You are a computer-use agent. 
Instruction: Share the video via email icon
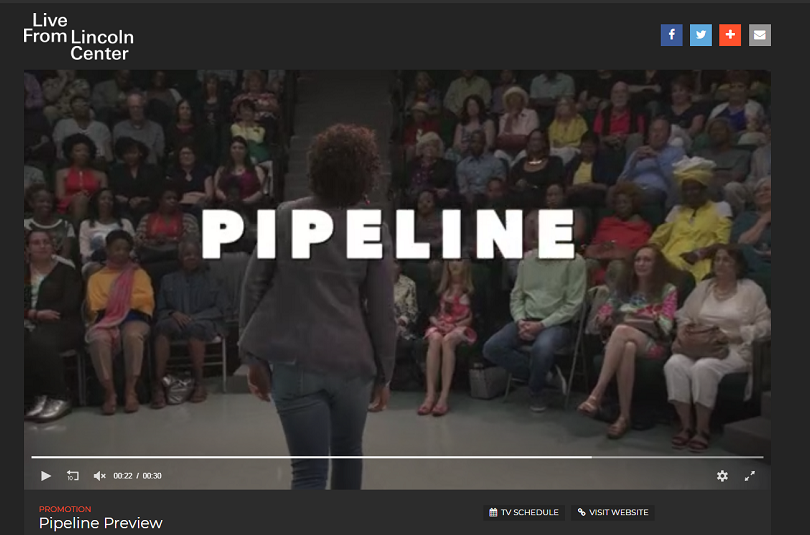[x=760, y=35]
